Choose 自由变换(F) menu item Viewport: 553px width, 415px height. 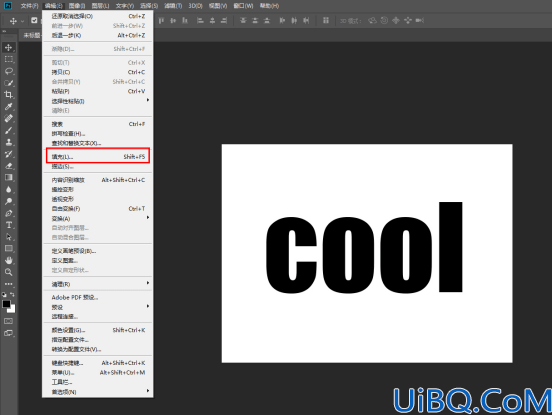[97, 209]
